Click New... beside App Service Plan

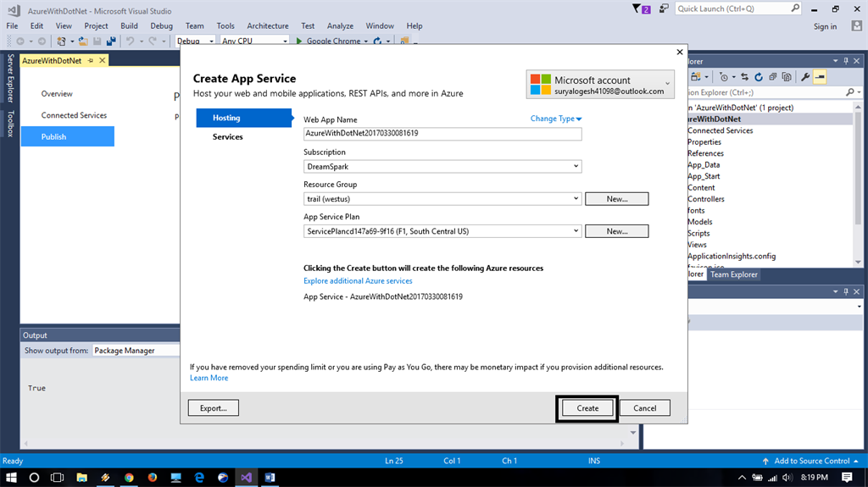[x=617, y=231]
